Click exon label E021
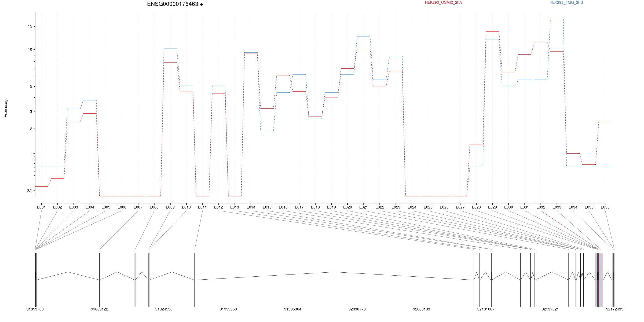This screenshot has width=644, height=322. tap(364, 207)
